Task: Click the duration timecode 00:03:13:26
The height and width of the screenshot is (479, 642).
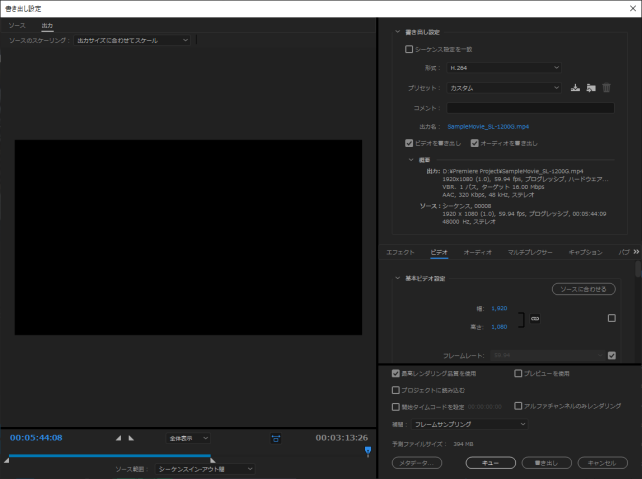Action: 341,438
